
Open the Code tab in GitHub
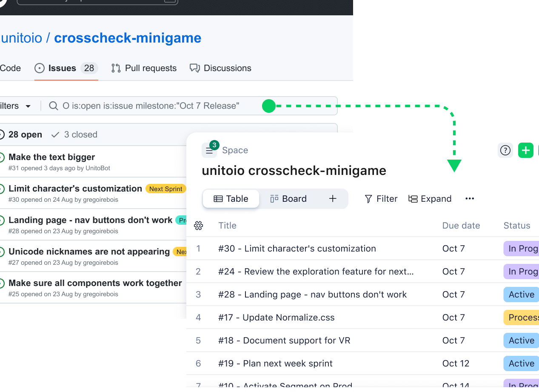tap(10, 68)
